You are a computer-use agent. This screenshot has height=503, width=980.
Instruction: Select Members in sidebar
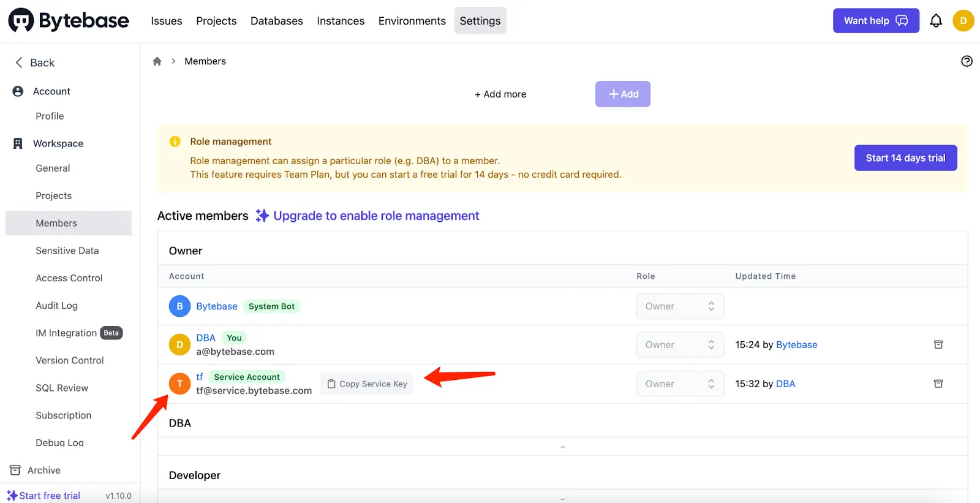click(69, 223)
